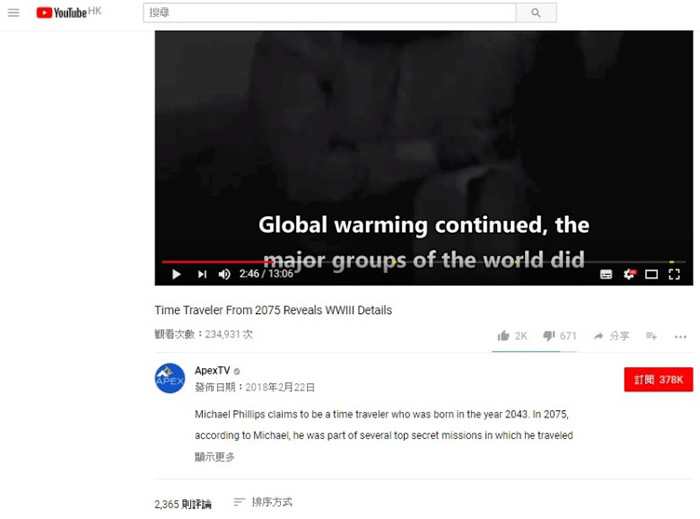Expand description with 顯示更多
The width and height of the screenshot is (700, 519).
[x=214, y=457]
